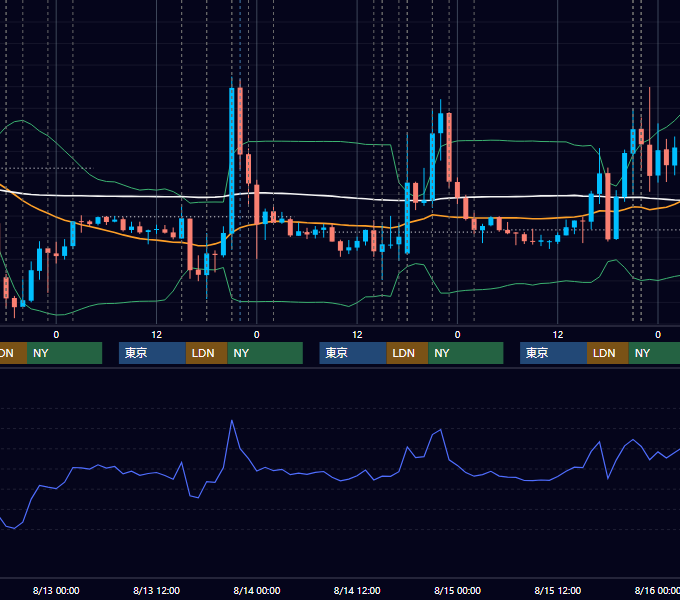
Task: Click the tall blue candle before 8/14 00:00
Action: (x=232, y=160)
